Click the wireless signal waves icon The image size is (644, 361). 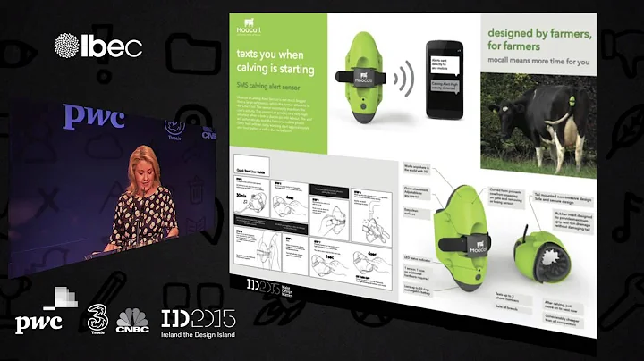coord(403,80)
